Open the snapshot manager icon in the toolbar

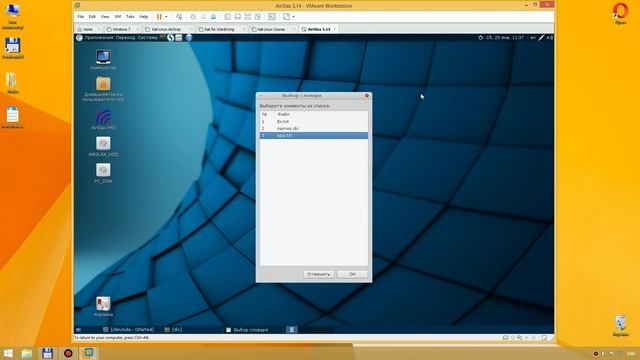[x=213, y=17]
